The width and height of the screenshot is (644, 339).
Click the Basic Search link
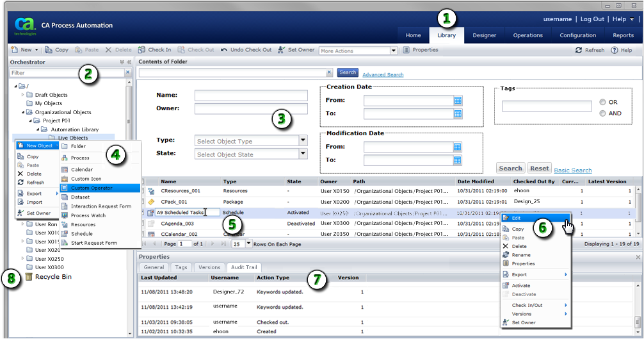(x=572, y=170)
